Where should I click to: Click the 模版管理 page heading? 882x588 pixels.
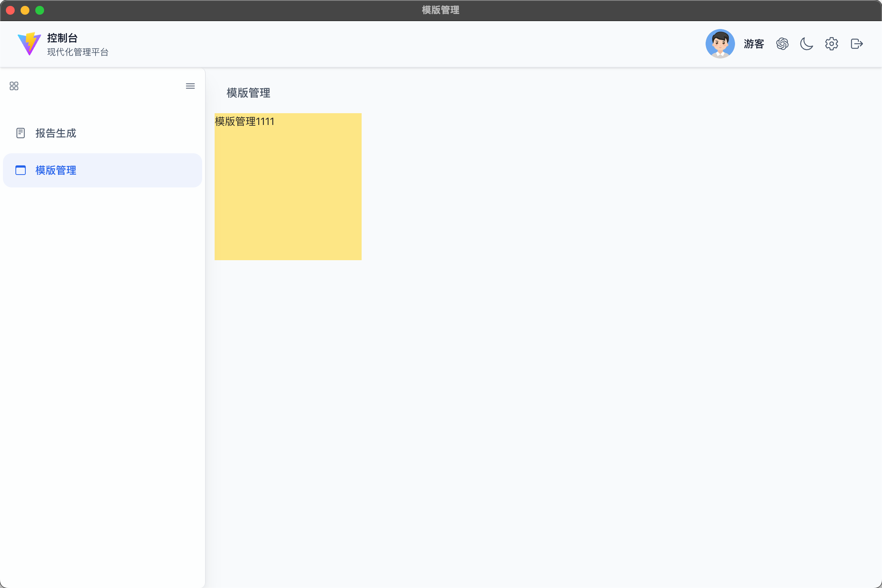click(x=248, y=93)
